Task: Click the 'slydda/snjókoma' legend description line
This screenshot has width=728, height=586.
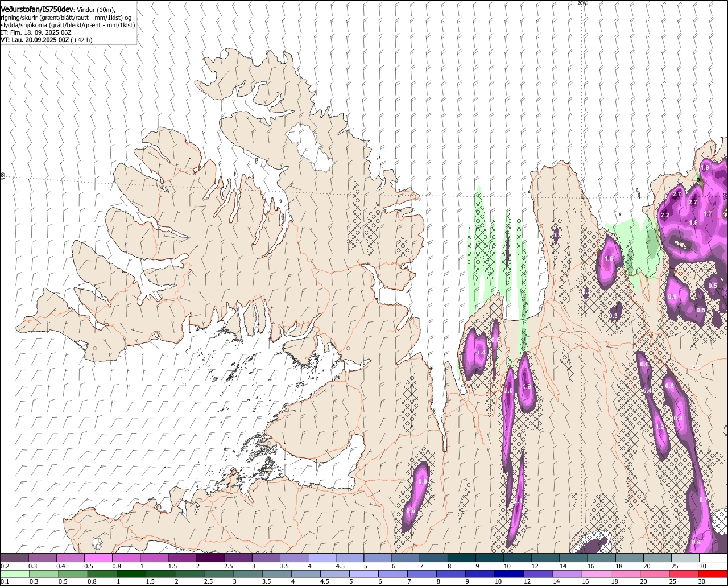Action: point(68,25)
